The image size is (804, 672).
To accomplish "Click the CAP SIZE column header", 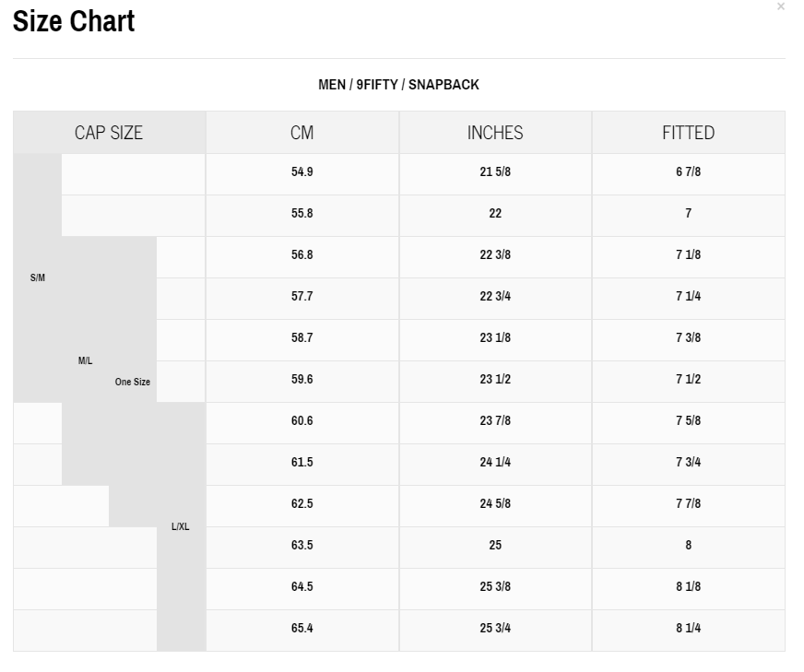I will tap(109, 133).
